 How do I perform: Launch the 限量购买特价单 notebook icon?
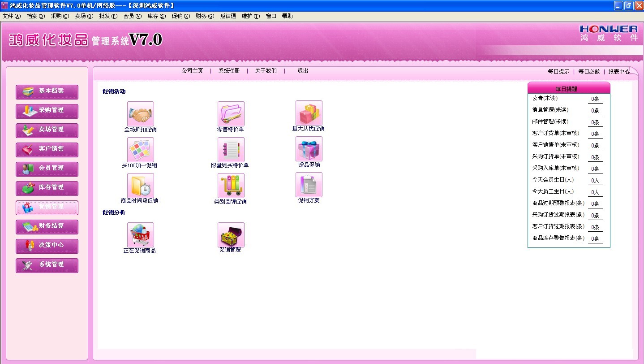231,150
